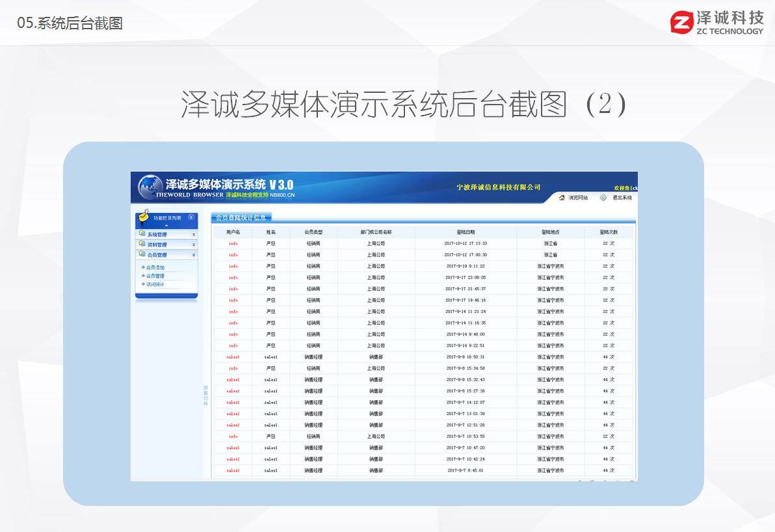Image resolution: width=775 pixels, height=532 pixels.
Task: Expand 资料管理 section using its chevron
Action: click(193, 245)
